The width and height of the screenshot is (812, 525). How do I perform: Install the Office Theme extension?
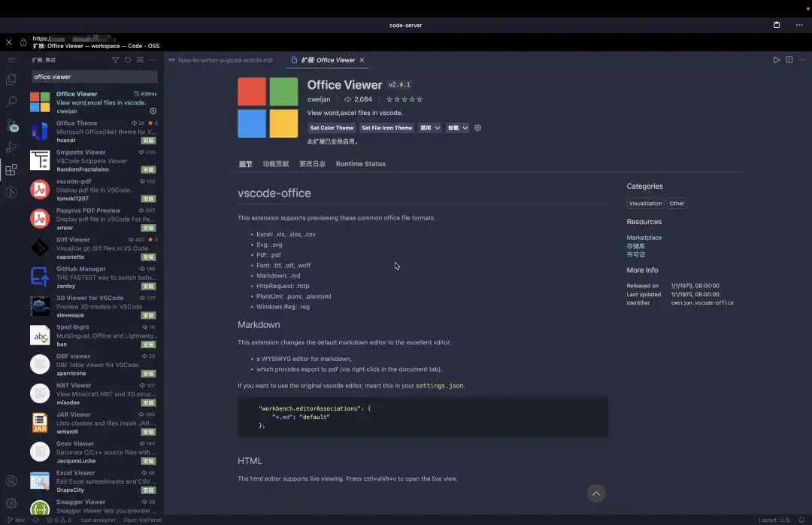click(x=149, y=141)
